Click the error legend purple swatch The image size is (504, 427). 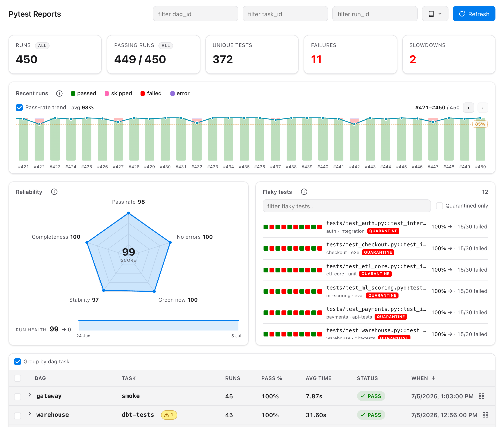pyautogui.click(x=173, y=94)
